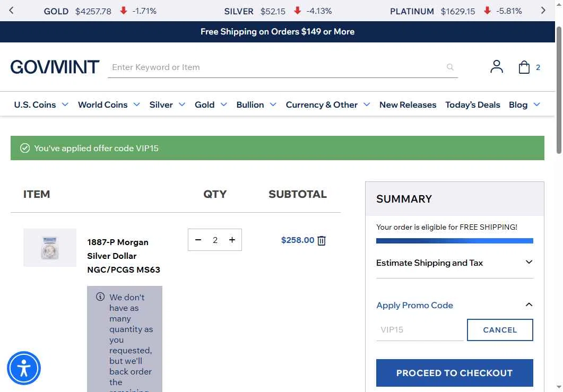Click the search magnifier icon

(450, 67)
